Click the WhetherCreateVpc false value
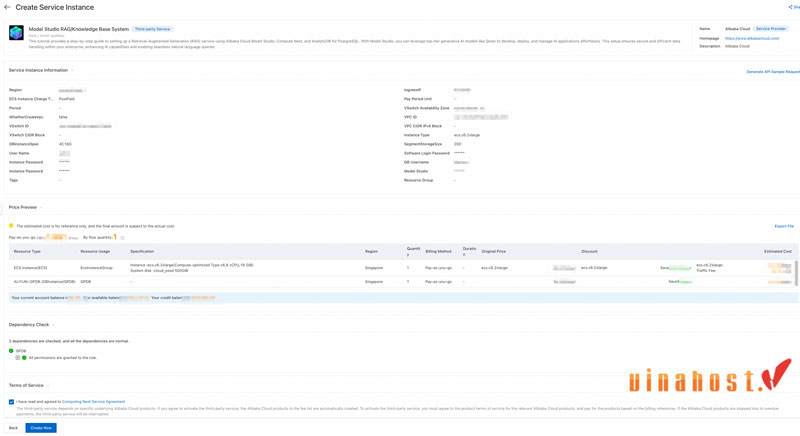Image resolution: width=800 pixels, height=436 pixels. (x=63, y=117)
